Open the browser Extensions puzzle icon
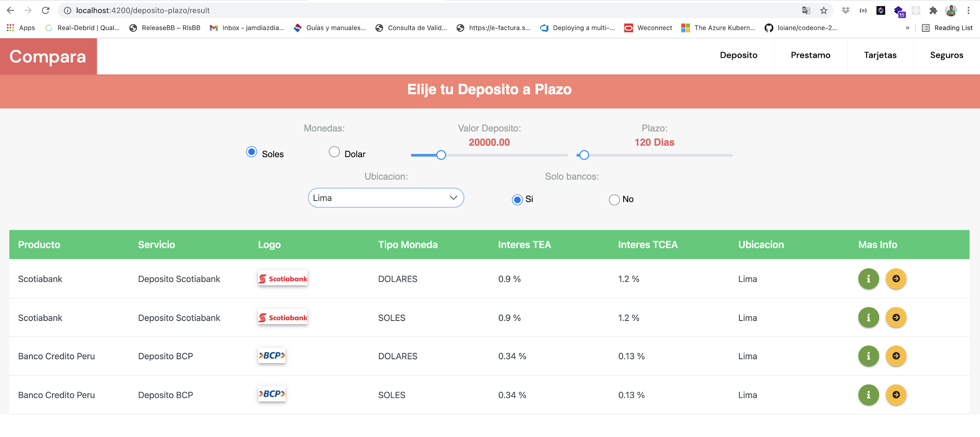Screen dimensions: 980x437 tap(933, 10)
